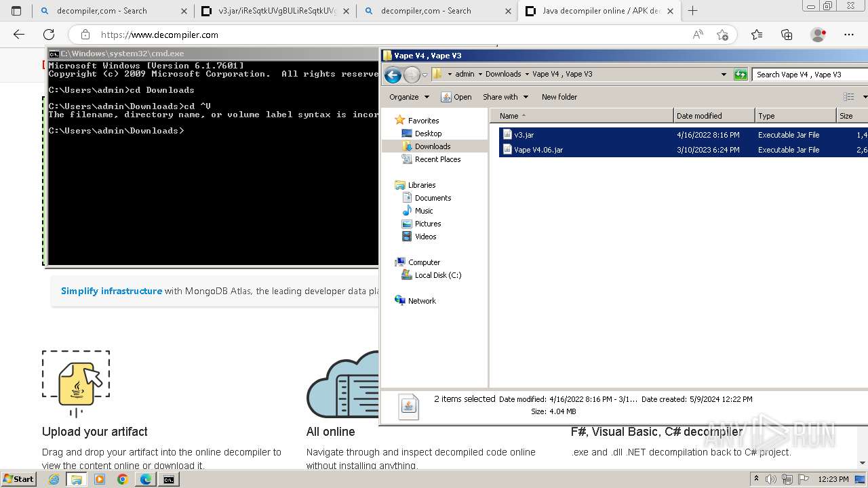Open the address bar history dropdown

pyautogui.click(x=724, y=75)
